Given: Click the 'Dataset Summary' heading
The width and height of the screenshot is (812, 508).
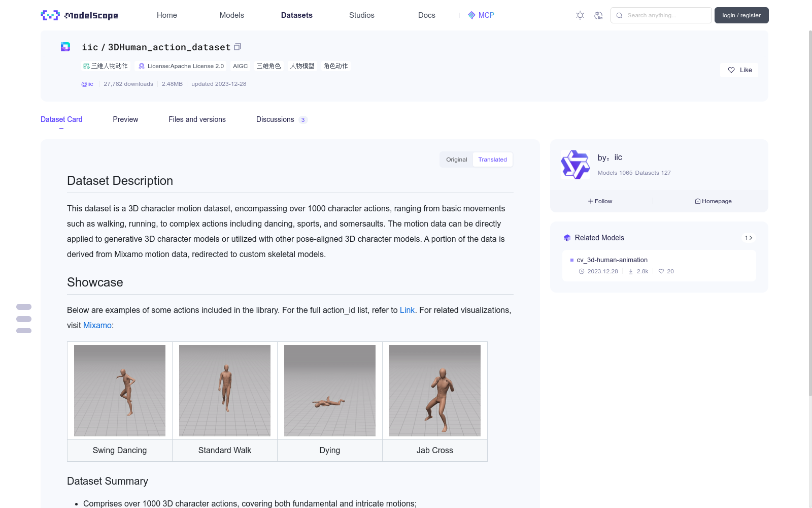Looking at the screenshot, I should point(108,481).
